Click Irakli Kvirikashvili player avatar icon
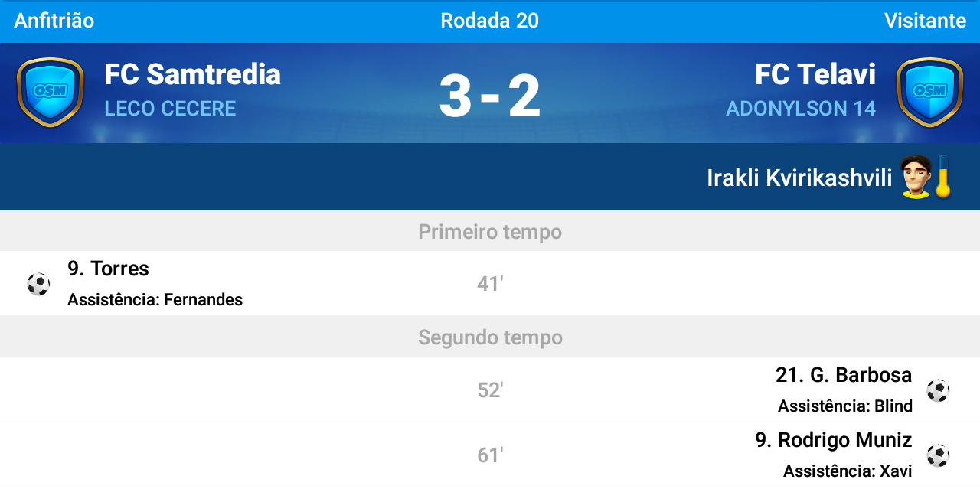Screen dimensions: 980x489 tap(916, 177)
